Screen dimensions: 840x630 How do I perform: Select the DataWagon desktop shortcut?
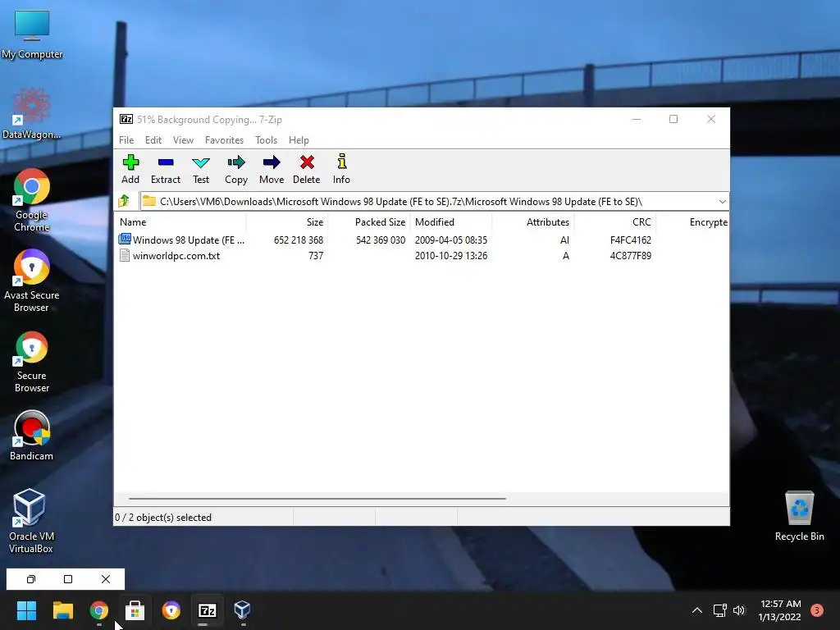(32, 113)
